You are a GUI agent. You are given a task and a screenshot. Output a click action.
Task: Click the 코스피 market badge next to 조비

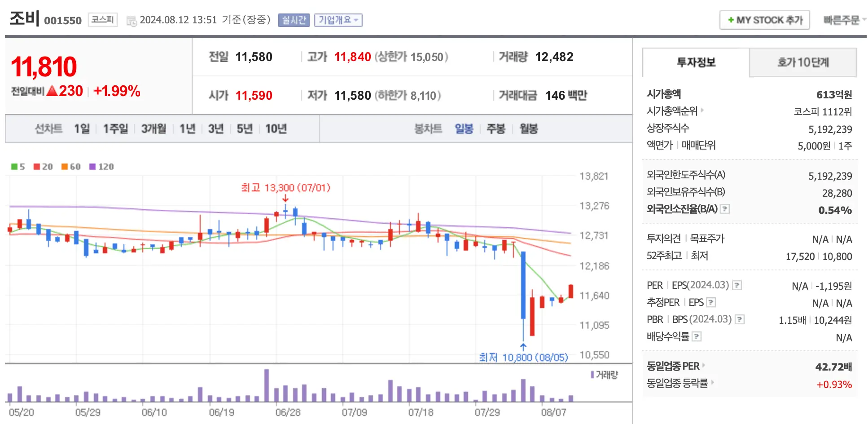102,20
